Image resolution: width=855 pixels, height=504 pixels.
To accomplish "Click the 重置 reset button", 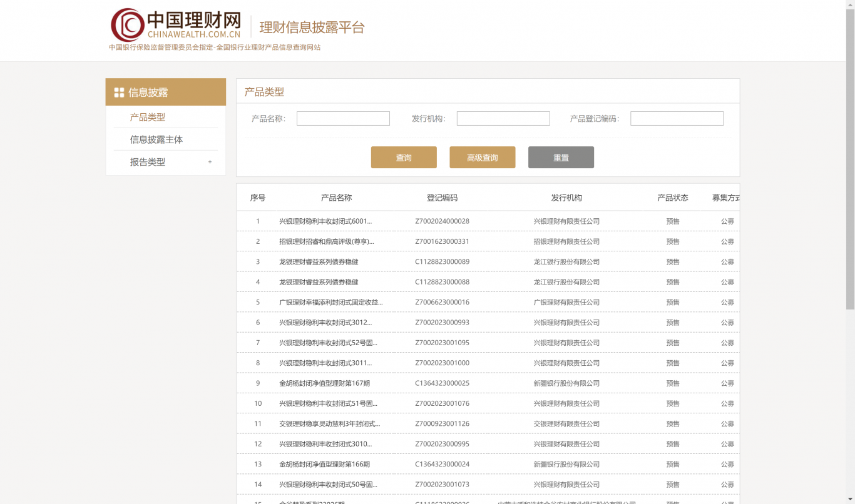I will (x=561, y=158).
